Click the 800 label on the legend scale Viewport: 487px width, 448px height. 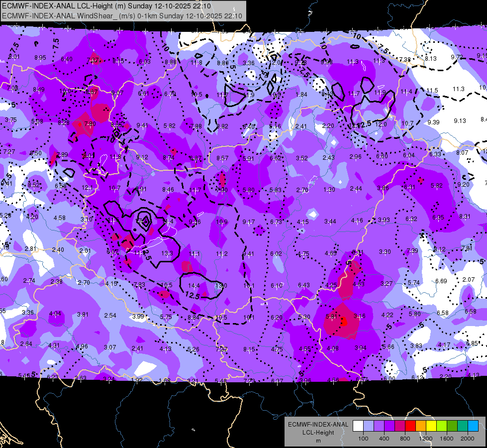coord(405,439)
